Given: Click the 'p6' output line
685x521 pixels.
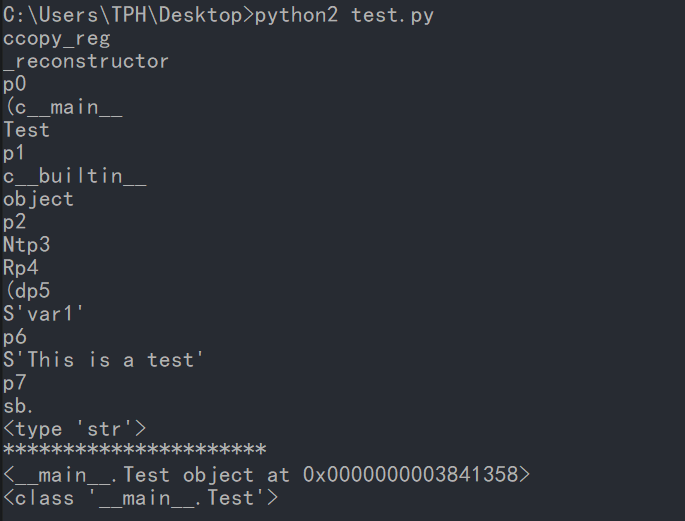Looking at the screenshot, I should click(x=15, y=336).
